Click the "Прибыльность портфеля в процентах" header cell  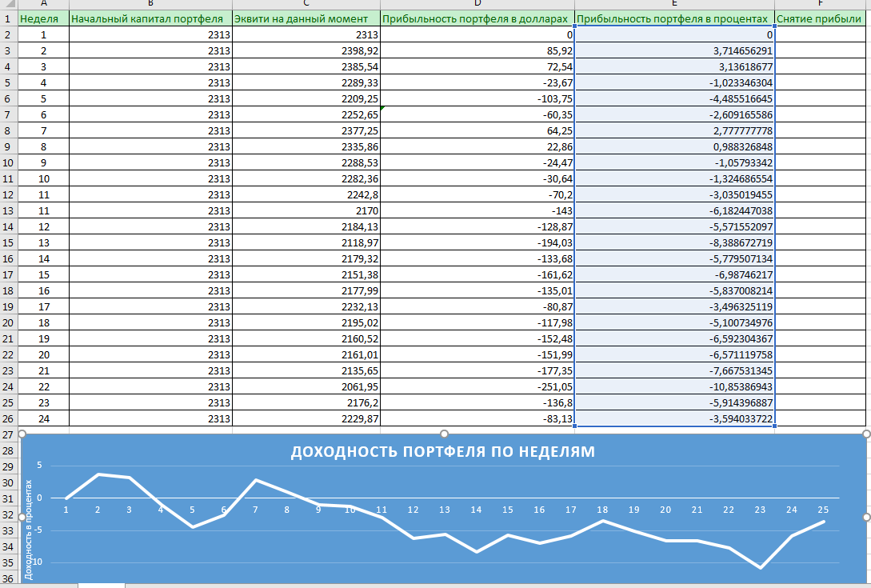pos(673,18)
